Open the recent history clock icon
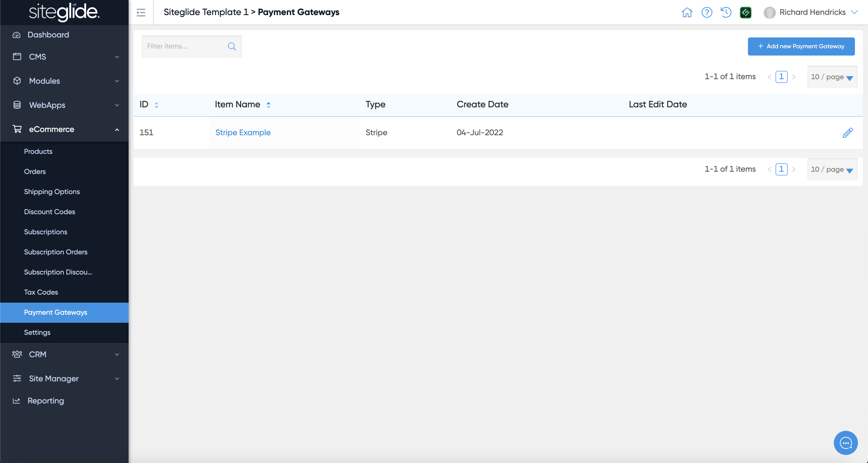The width and height of the screenshot is (868, 463). [726, 13]
